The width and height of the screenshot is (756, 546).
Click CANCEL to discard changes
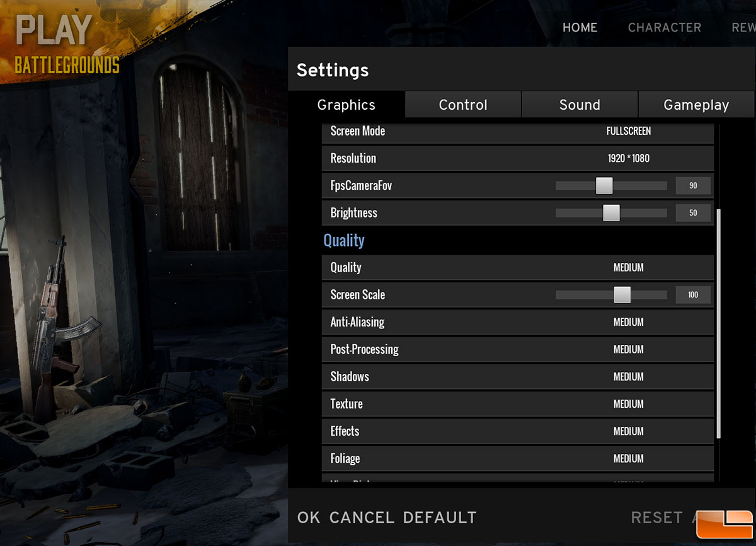coord(362,518)
